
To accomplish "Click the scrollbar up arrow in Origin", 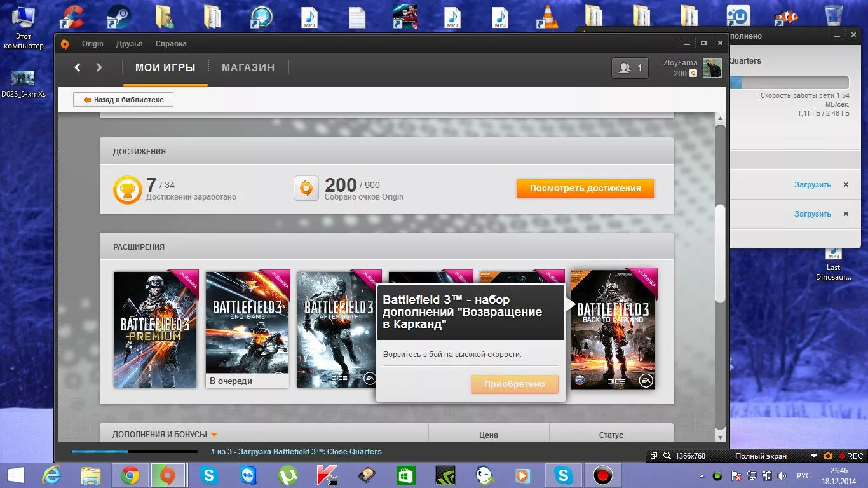I will (720, 119).
